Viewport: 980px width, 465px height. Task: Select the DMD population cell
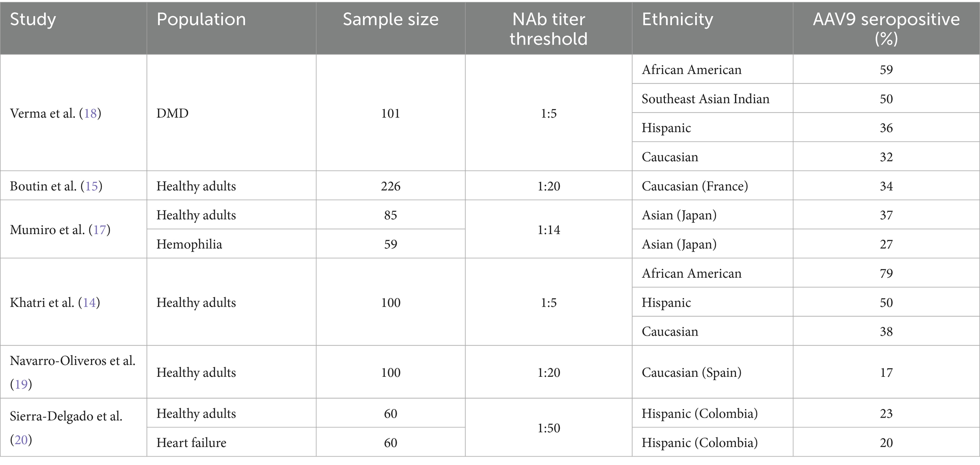tap(231, 113)
